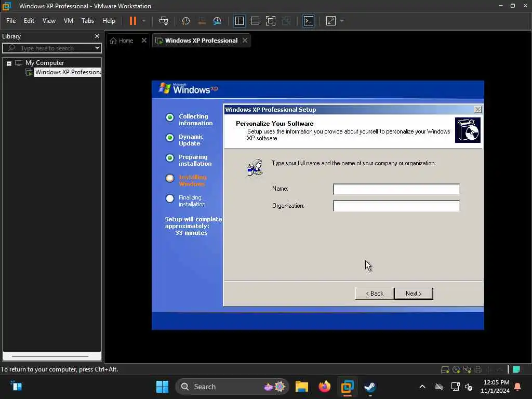Open the File menu
This screenshot has width=532, height=399.
(11, 21)
